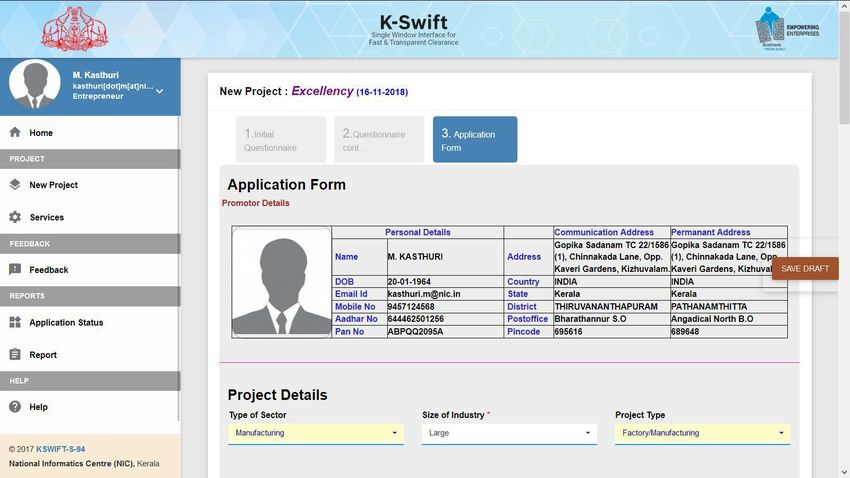Click the user profile avatar in sidebar
The height and width of the screenshot is (478, 850).
click(x=35, y=85)
